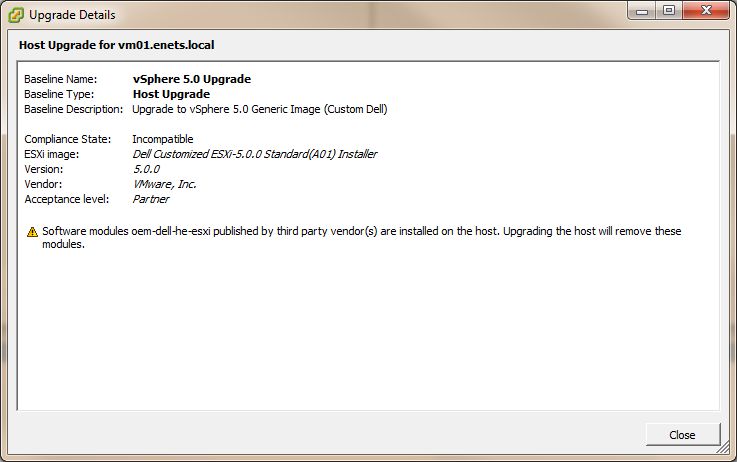The image size is (737, 462).
Task: Click the 'vSphere 5.0 Upgrade' baseline name value
Action: click(x=192, y=79)
